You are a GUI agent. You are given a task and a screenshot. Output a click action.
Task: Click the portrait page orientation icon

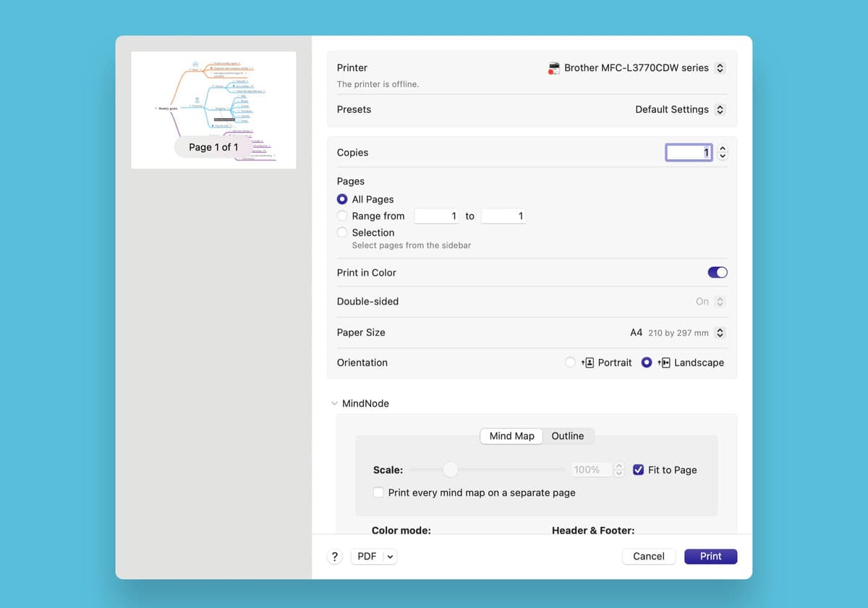(x=588, y=363)
